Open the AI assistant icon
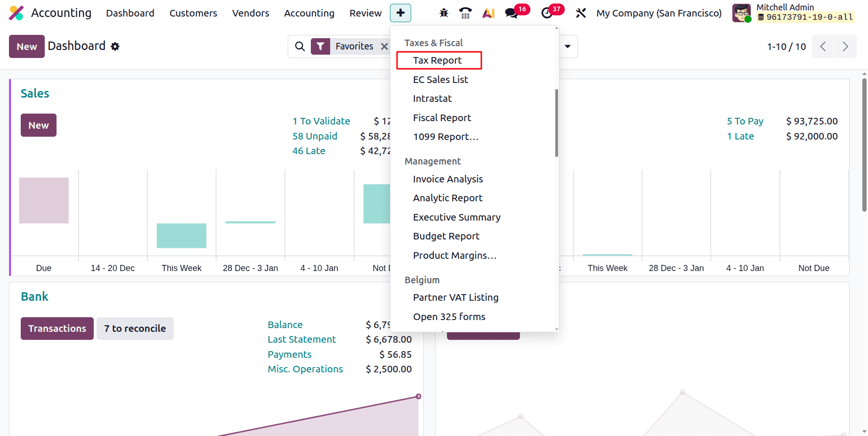Screen dimensions: 868x436 (x=488, y=13)
